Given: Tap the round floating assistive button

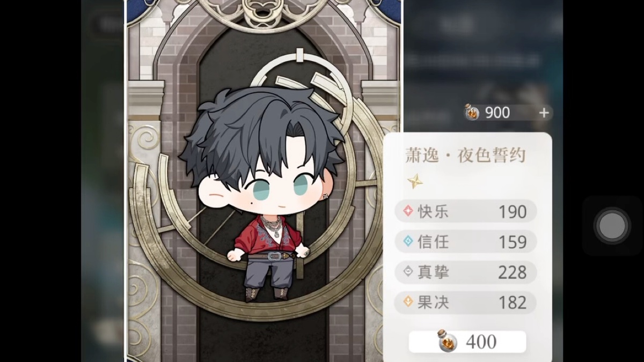Looking at the screenshot, I should [x=612, y=226].
